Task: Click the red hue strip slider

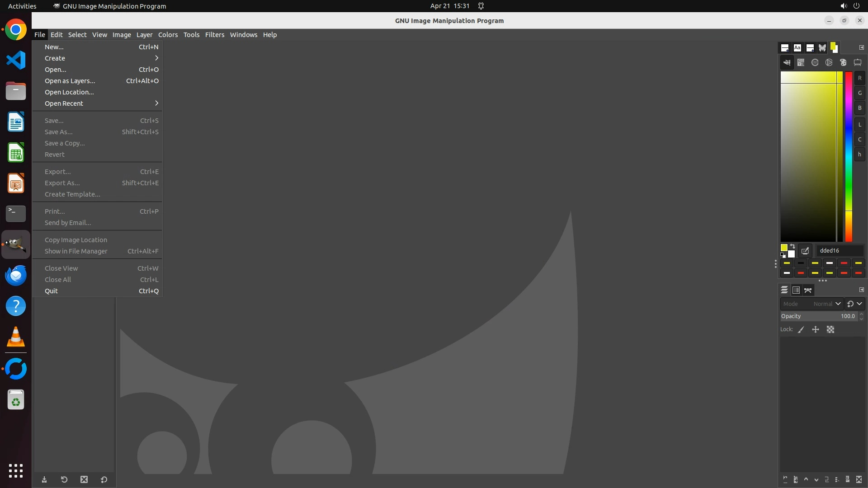Action: (x=849, y=156)
